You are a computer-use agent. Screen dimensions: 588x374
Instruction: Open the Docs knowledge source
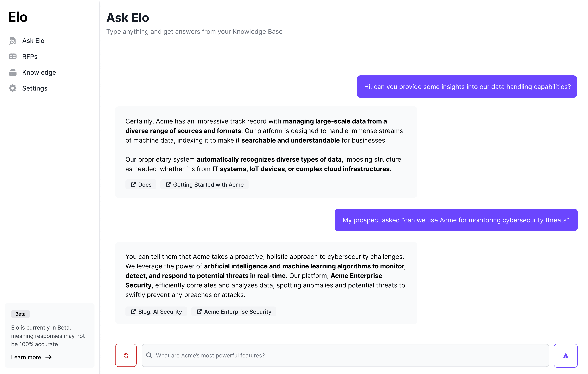click(141, 185)
